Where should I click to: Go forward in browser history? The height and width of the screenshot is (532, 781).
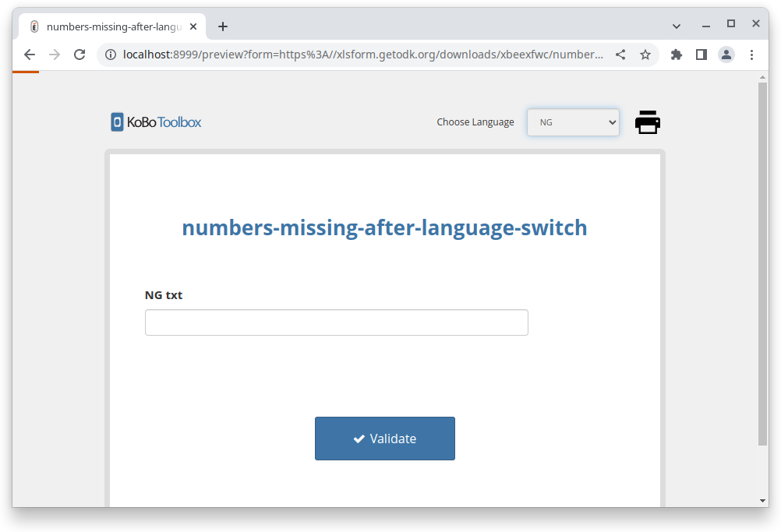point(55,55)
